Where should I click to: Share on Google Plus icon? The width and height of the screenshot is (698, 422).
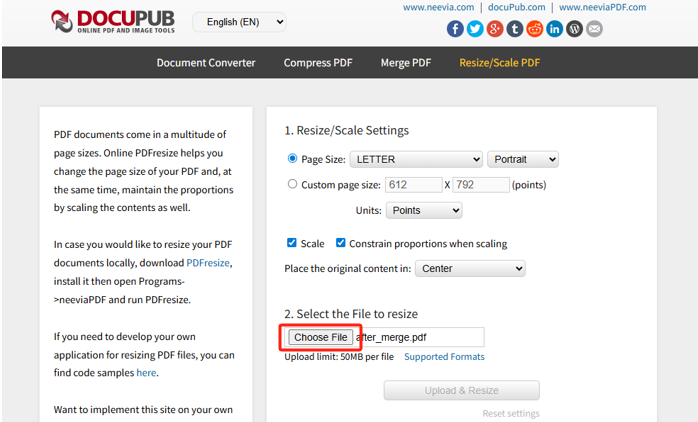pyautogui.click(x=495, y=29)
